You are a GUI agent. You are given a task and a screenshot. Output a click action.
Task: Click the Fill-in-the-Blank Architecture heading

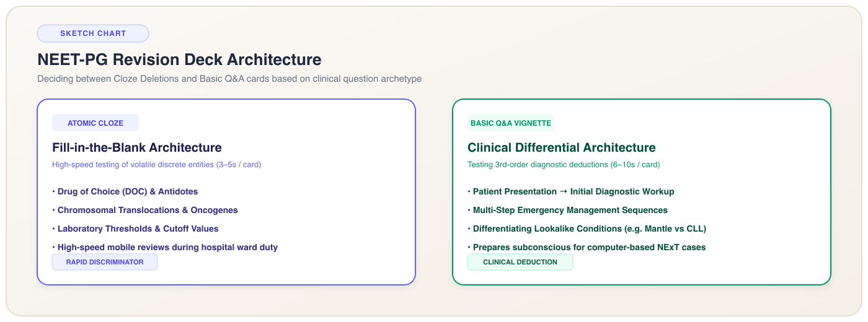137,147
